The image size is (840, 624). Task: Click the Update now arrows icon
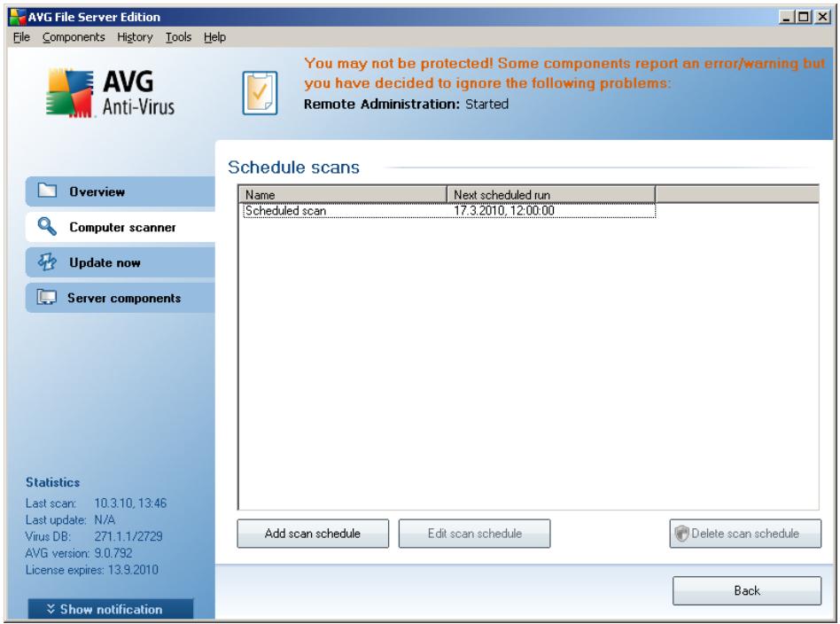47,261
